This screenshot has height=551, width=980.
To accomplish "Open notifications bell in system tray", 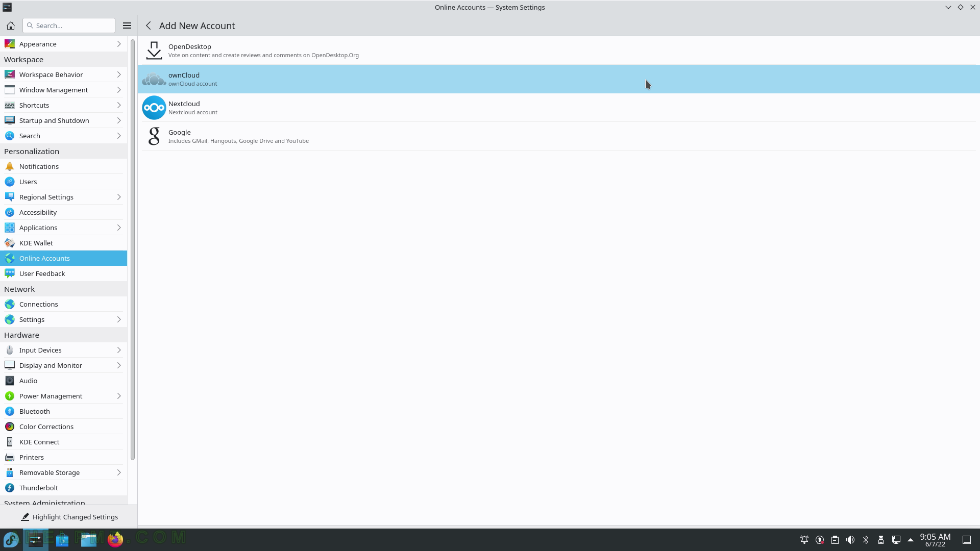I will point(804,540).
